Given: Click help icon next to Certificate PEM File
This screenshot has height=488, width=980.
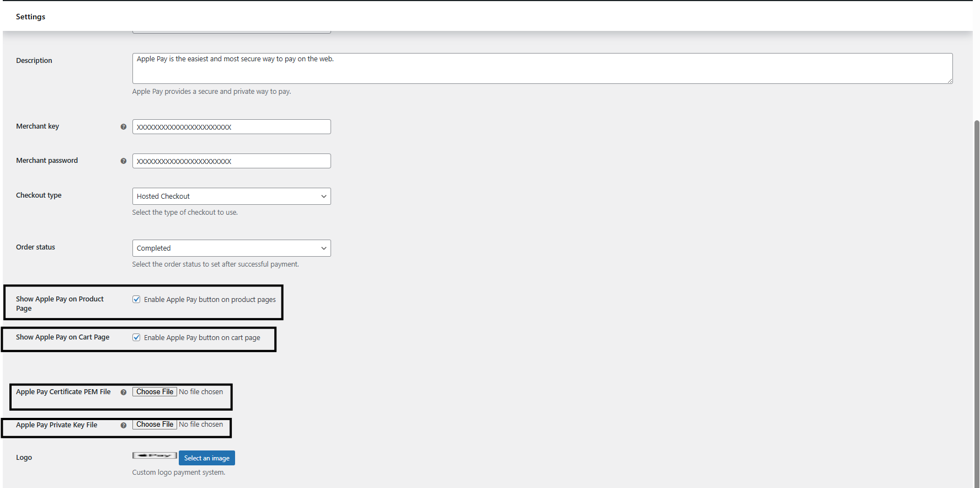Looking at the screenshot, I should click(124, 392).
